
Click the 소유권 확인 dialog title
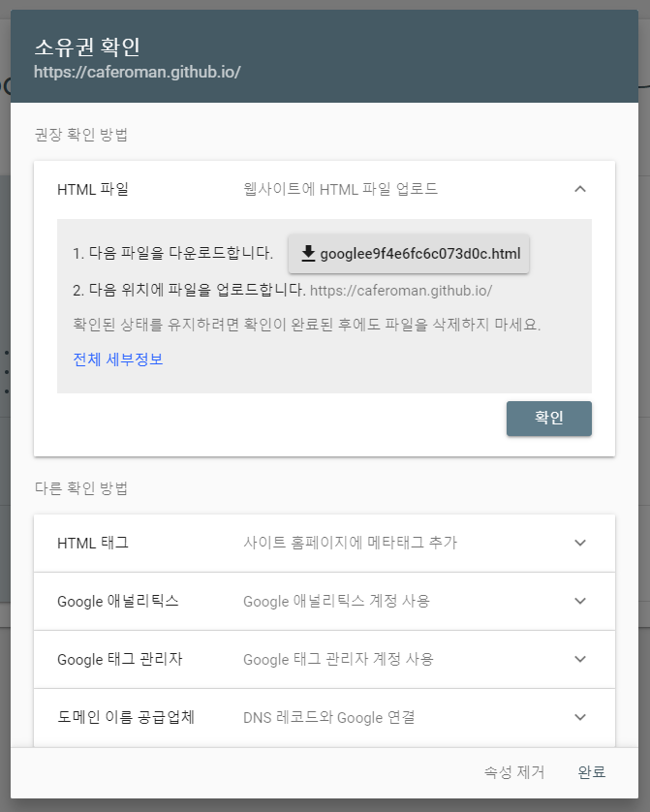tap(87, 47)
